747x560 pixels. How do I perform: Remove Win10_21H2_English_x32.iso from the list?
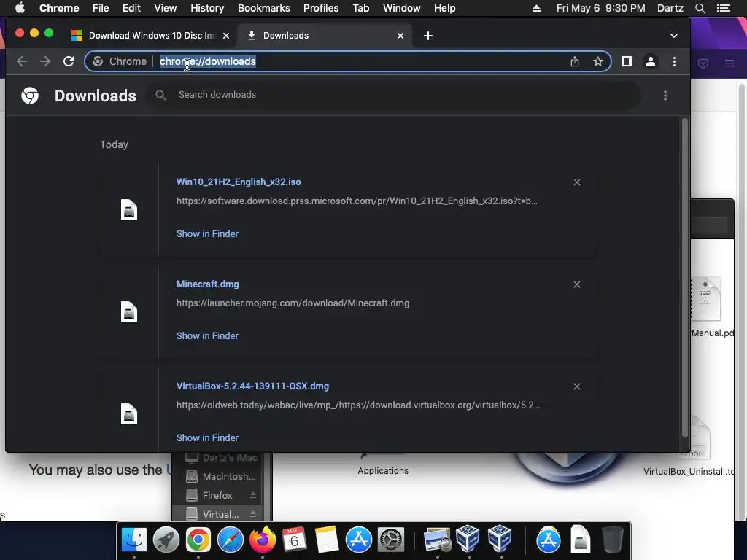tap(577, 182)
